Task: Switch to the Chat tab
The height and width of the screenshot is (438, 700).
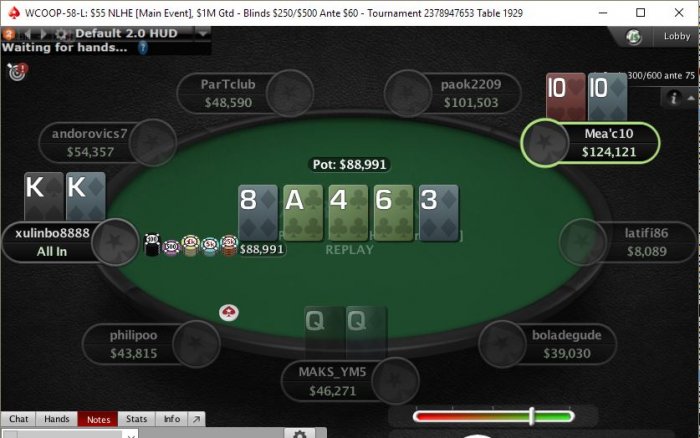Action: pos(19,419)
